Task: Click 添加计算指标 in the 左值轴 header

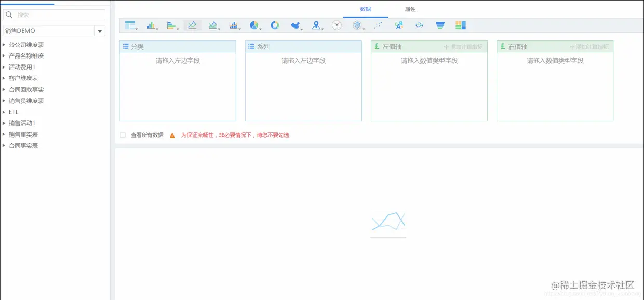Action: [463, 47]
